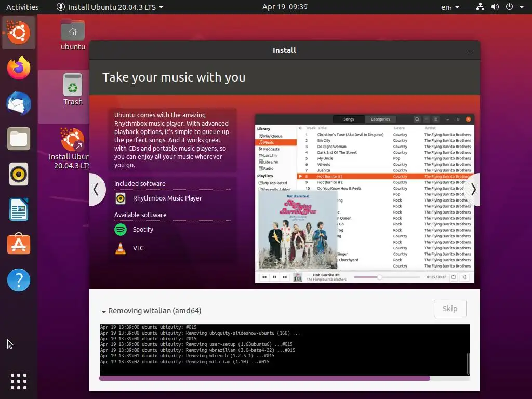The height and width of the screenshot is (399, 532).
Task: Click the Rhythmbox Music Player icon in slideshow
Action: pyautogui.click(x=121, y=198)
